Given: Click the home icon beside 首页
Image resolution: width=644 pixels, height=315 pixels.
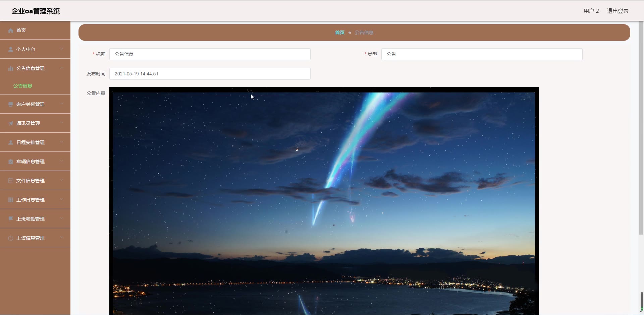Looking at the screenshot, I should pos(11,30).
